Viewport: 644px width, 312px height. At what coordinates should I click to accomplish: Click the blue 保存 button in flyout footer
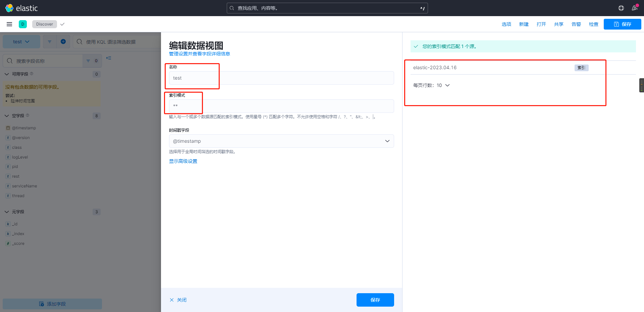coord(375,300)
